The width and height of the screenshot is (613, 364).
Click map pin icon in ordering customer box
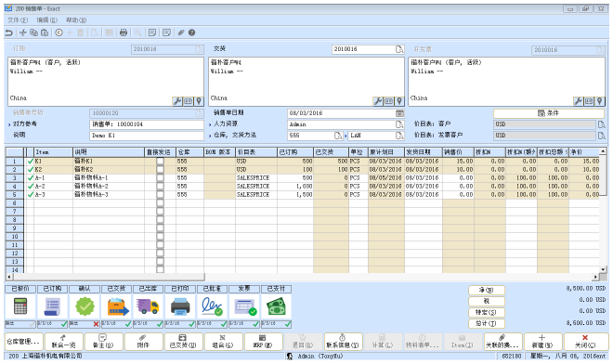[199, 101]
